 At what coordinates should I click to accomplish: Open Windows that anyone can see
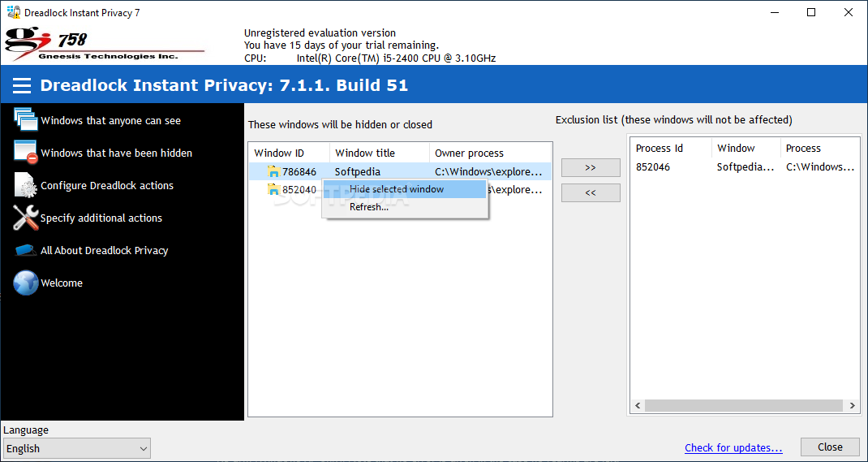click(x=110, y=121)
